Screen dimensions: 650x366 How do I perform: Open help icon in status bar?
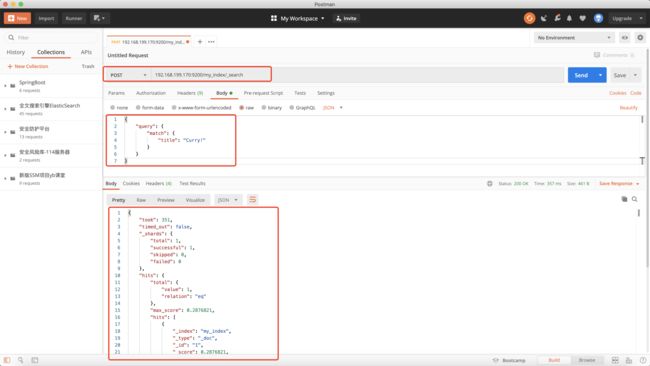tap(643, 360)
